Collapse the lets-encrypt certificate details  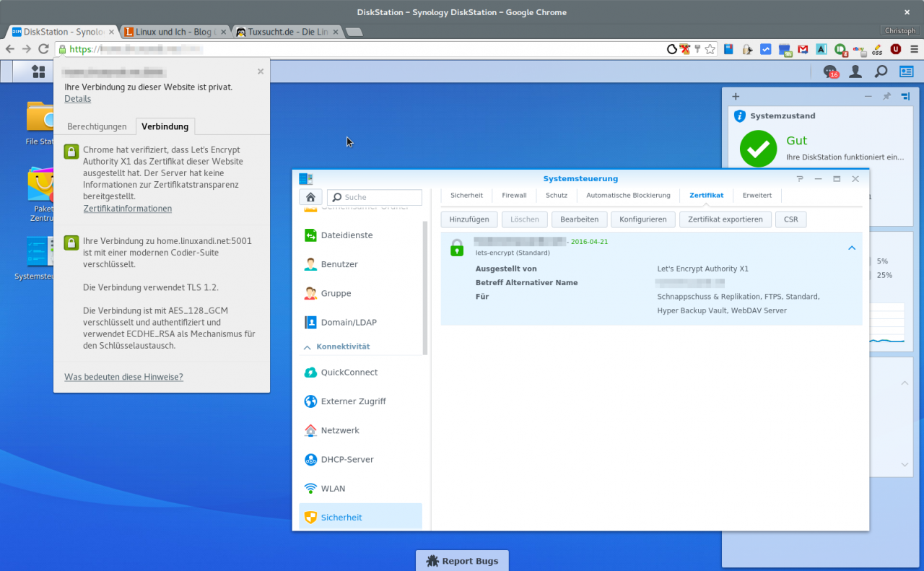tap(852, 248)
